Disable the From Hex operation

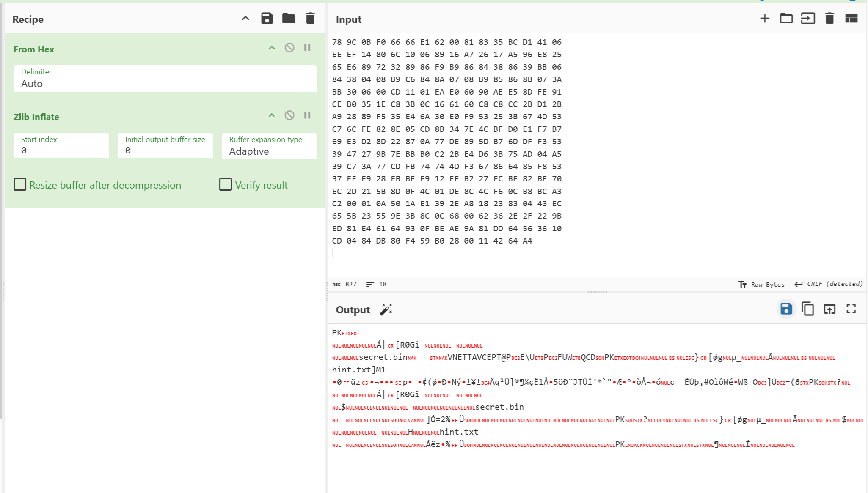289,48
